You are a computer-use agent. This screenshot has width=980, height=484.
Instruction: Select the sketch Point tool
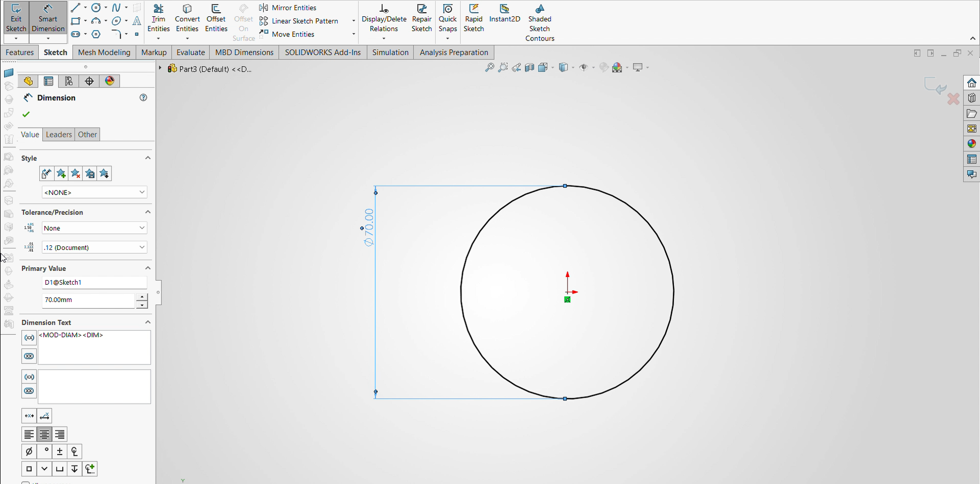136,34
